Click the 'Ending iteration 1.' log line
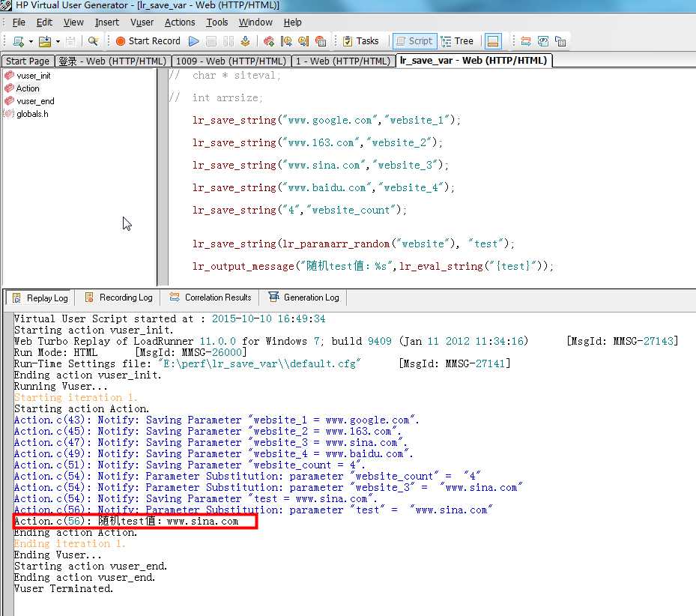Viewport: 696px width, 616px height. pyautogui.click(x=70, y=543)
